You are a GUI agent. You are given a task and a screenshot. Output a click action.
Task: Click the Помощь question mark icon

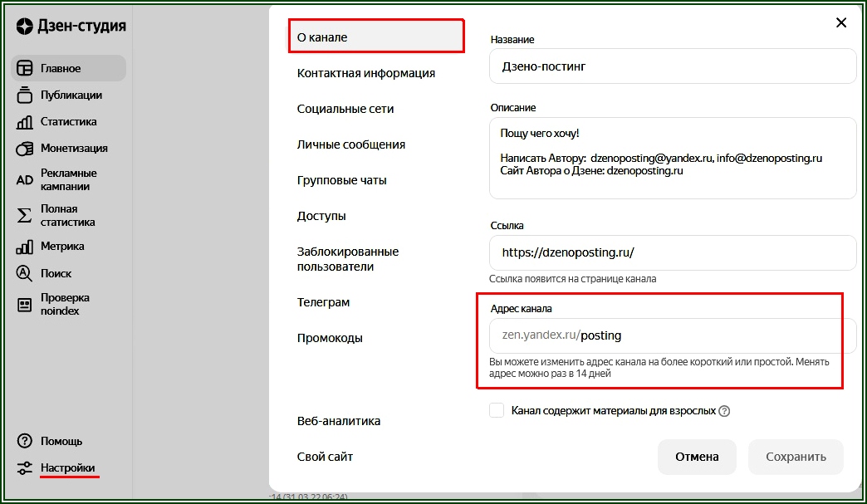[24, 440]
